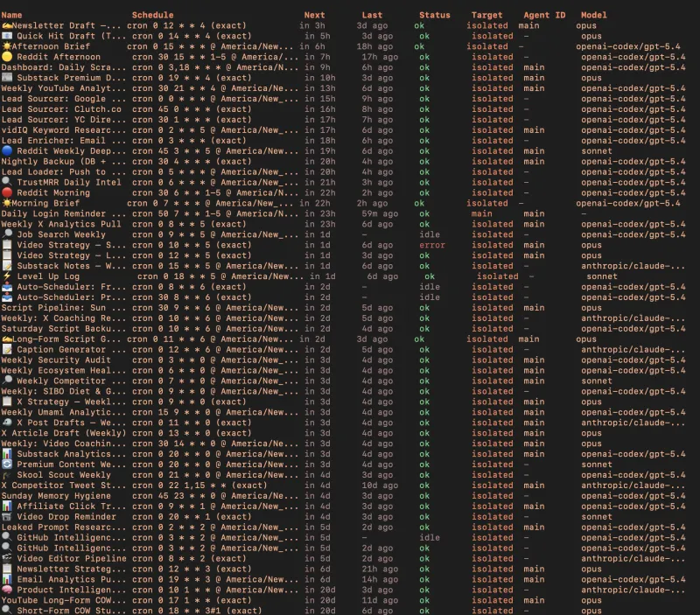The width and height of the screenshot is (700, 615).
Task: Click the Agent ID column header
Action: [544, 15]
